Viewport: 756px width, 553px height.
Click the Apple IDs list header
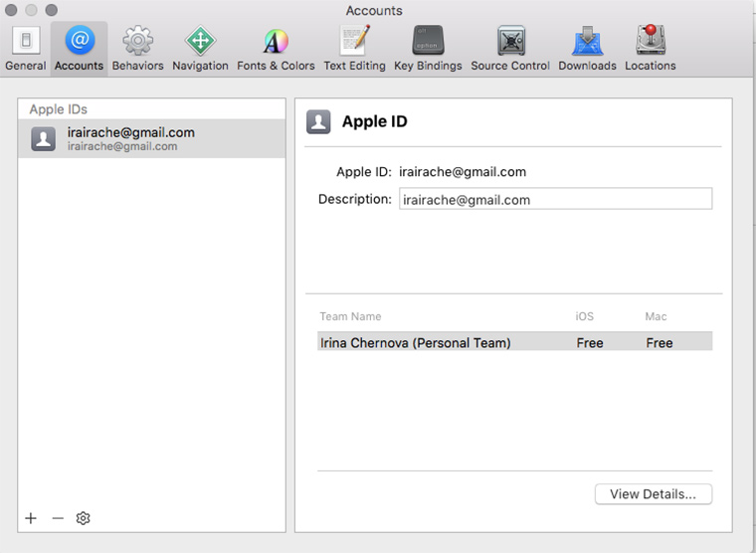tap(59, 109)
